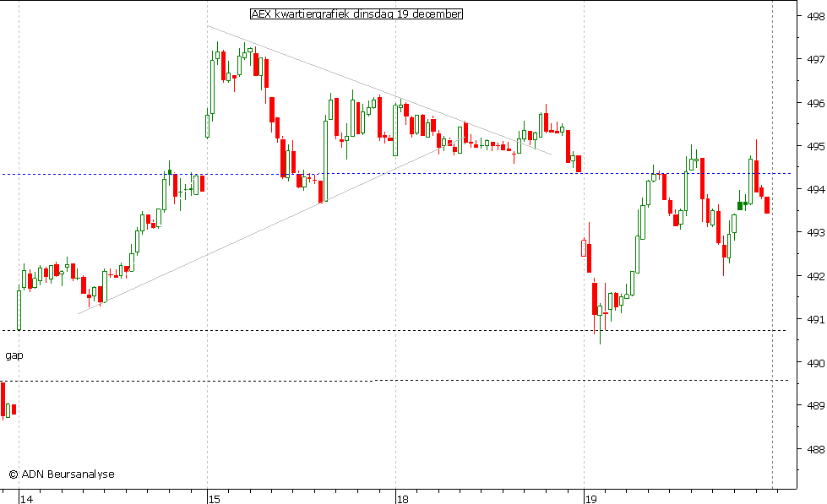Click the blue dotted horizontal level line

(x=395, y=173)
